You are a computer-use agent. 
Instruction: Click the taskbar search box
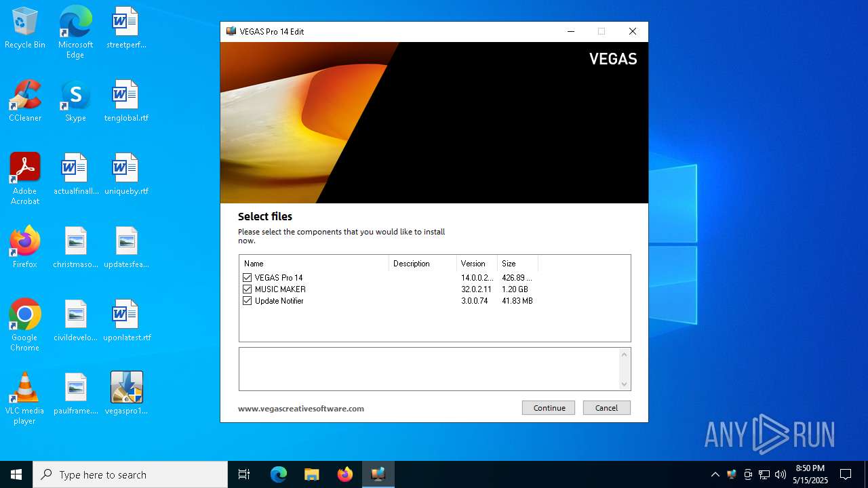coord(130,474)
